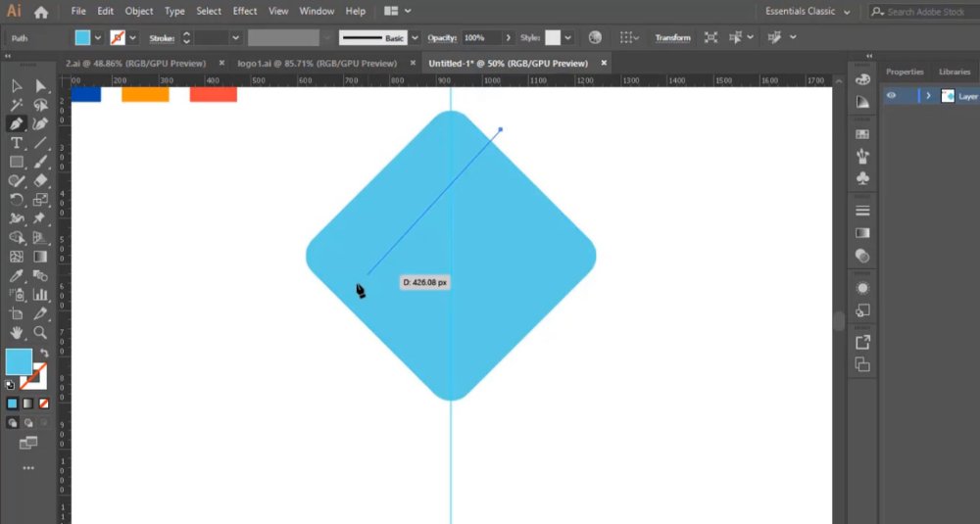Switch to logo1.ai document tab
Image resolution: width=980 pixels, height=524 pixels.
(x=317, y=63)
